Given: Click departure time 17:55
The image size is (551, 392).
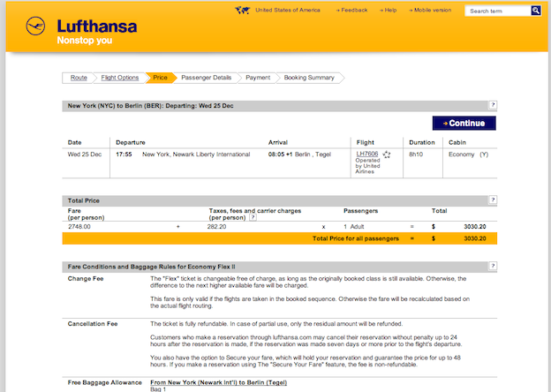Looking at the screenshot, I should point(124,155).
